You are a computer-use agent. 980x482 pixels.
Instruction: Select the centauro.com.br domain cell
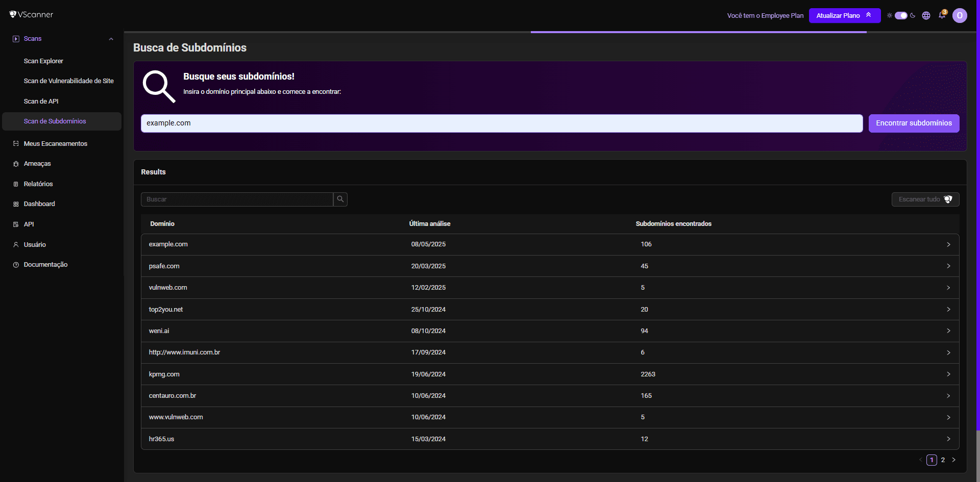173,396
